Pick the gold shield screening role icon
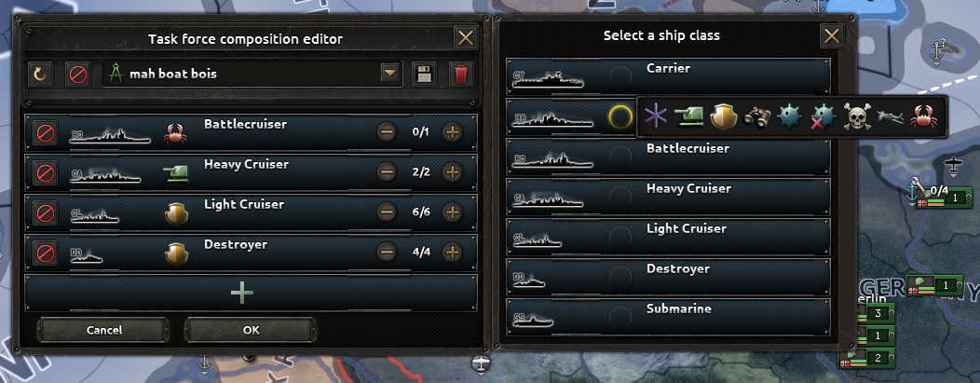 click(723, 116)
